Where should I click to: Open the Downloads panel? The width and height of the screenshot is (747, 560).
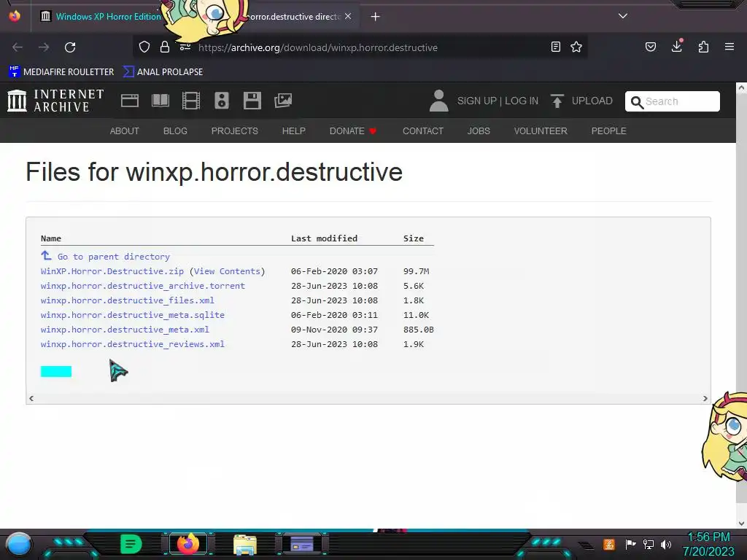tap(677, 46)
